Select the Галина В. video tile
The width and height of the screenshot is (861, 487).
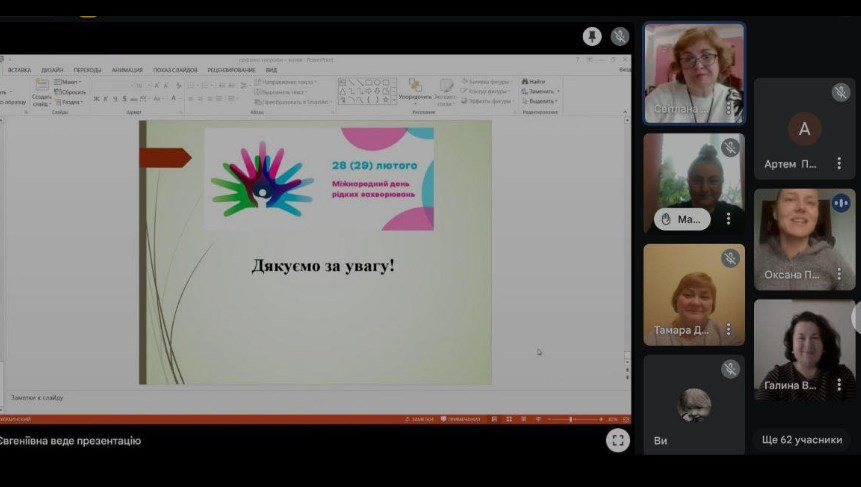(x=804, y=350)
